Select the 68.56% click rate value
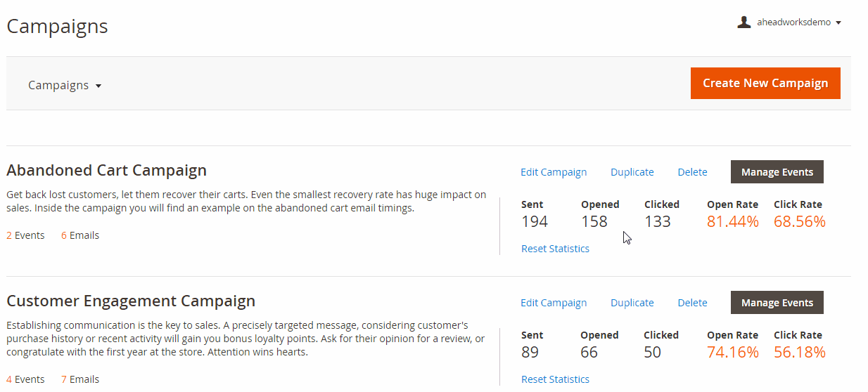The height and width of the screenshot is (392, 868). 800,222
